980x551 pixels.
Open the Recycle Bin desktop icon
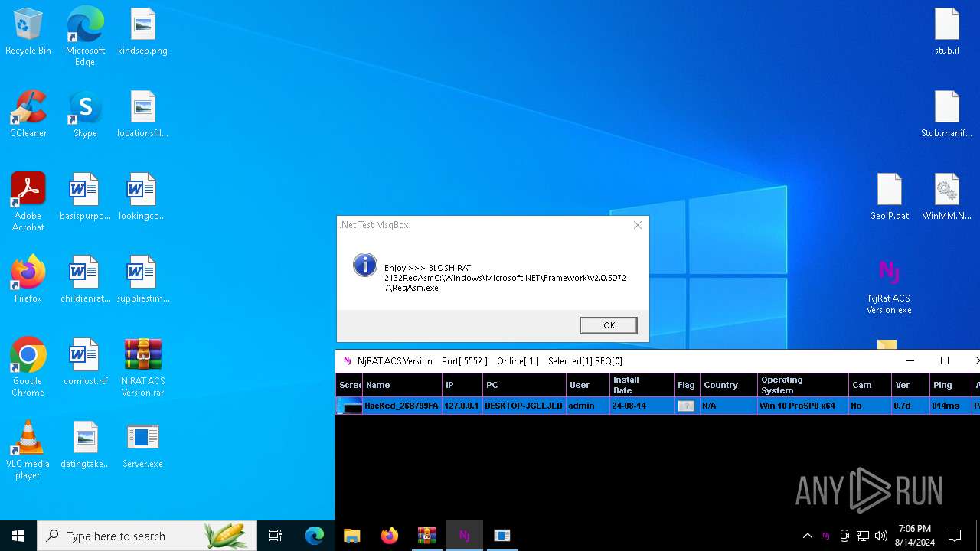(x=28, y=32)
